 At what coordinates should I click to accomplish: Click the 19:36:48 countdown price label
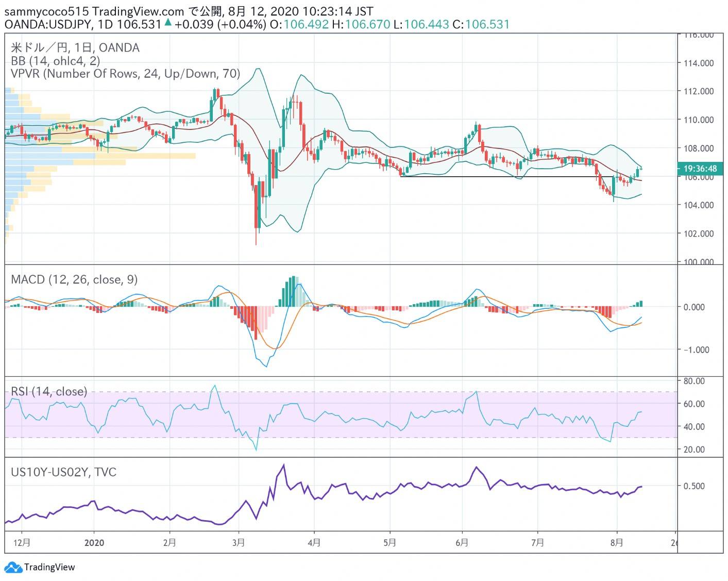click(x=700, y=169)
